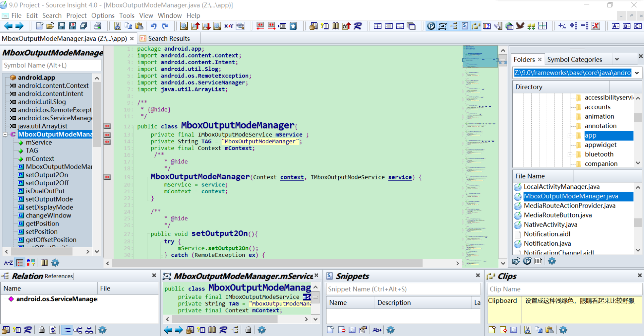Viewport: 644px width, 336px height.
Task: Click the New File toolbar icon
Action: [x=39, y=26]
